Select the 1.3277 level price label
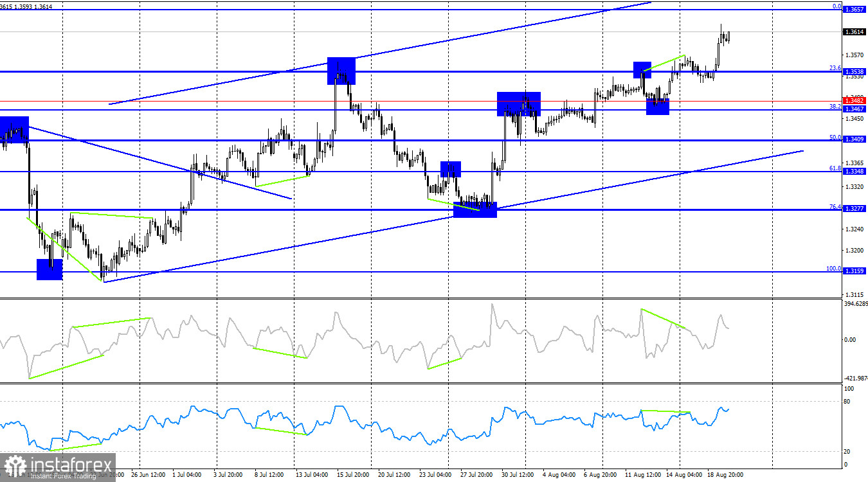868x482 pixels. point(854,210)
